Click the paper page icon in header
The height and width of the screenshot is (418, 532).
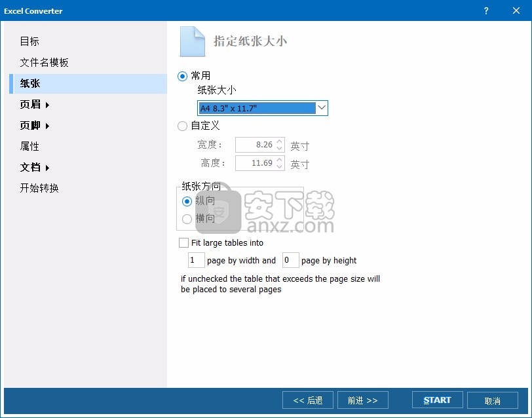(193, 41)
